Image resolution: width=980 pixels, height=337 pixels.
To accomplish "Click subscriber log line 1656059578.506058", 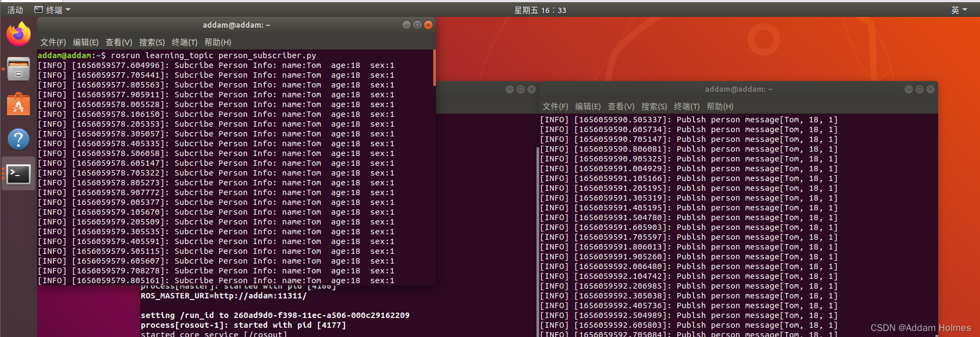I will tap(216, 153).
